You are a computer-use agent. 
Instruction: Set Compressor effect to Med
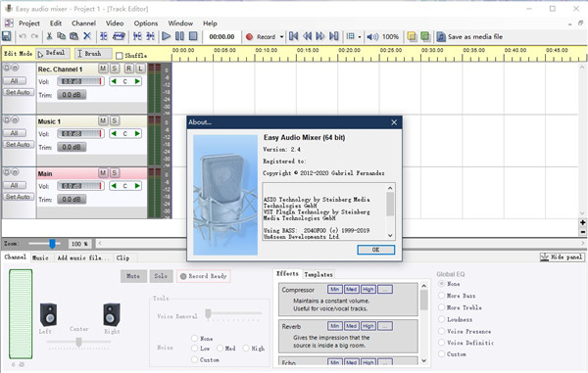[352, 289]
